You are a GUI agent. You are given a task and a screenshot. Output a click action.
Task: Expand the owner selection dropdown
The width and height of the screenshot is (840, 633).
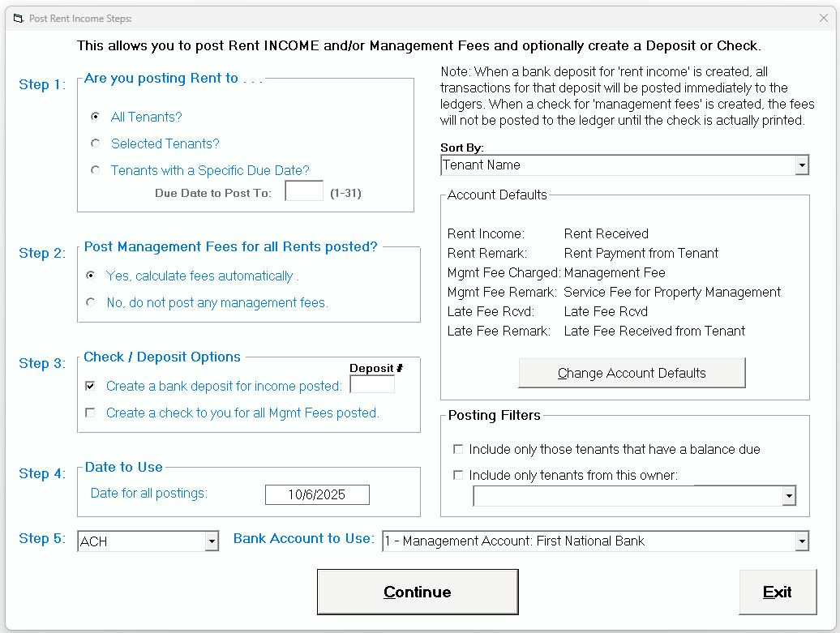[x=788, y=495]
